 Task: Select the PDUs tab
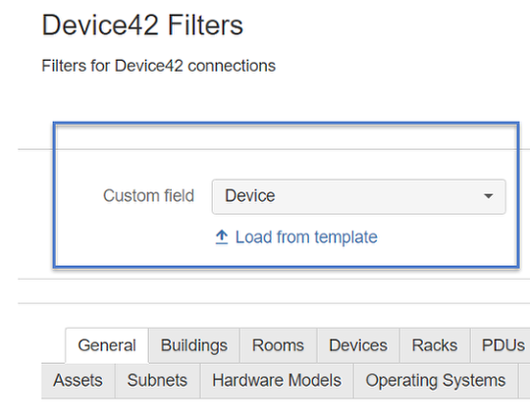click(501, 345)
